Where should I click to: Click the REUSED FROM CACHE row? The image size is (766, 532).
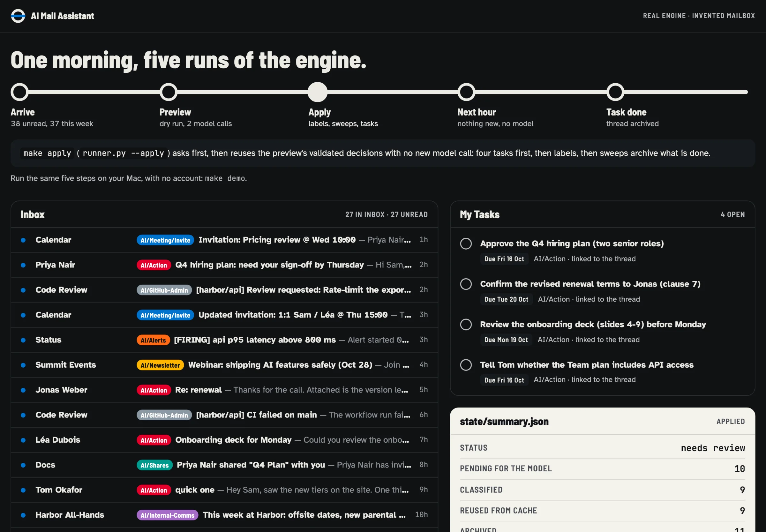click(602, 511)
